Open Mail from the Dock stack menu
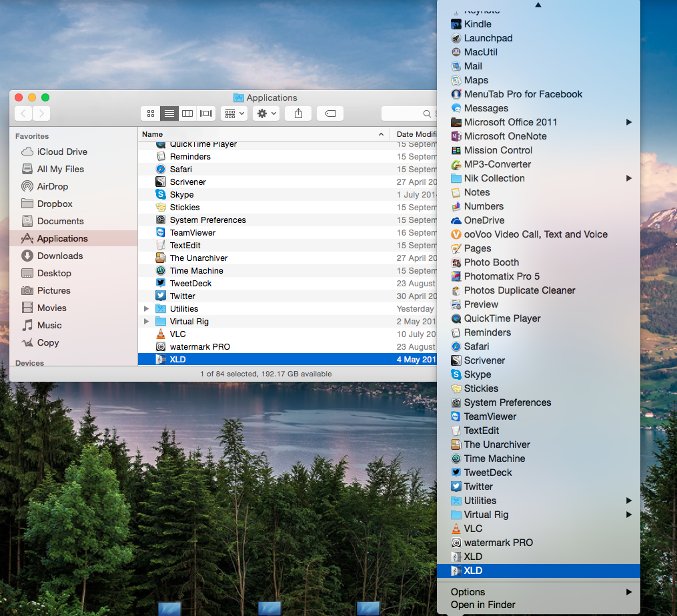677x616 pixels. pyautogui.click(x=538, y=66)
